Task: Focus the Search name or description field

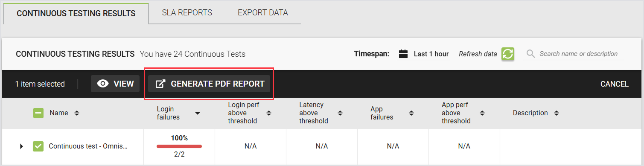Action: [x=578, y=54]
